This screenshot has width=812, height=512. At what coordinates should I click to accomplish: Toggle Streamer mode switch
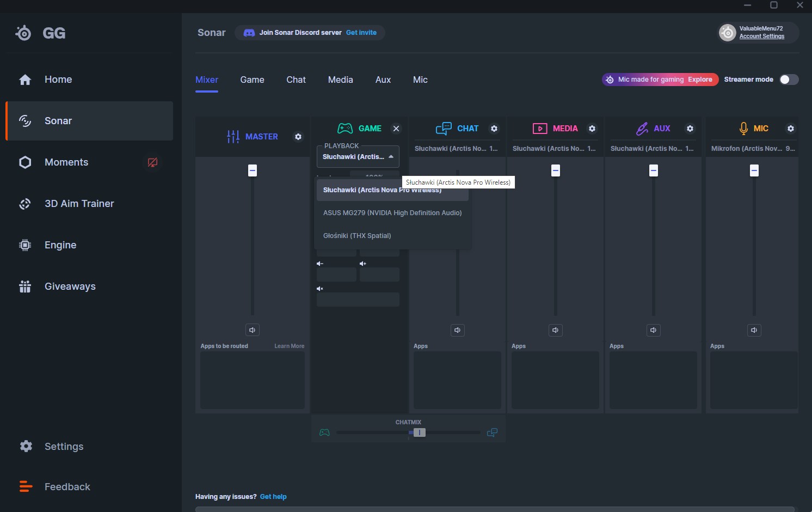(x=789, y=80)
